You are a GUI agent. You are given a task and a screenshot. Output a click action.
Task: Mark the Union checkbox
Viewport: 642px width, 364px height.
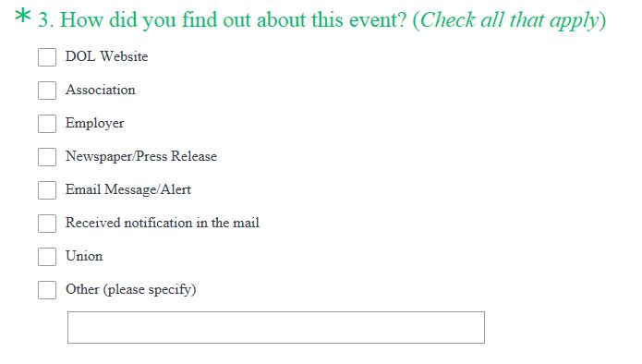point(47,257)
